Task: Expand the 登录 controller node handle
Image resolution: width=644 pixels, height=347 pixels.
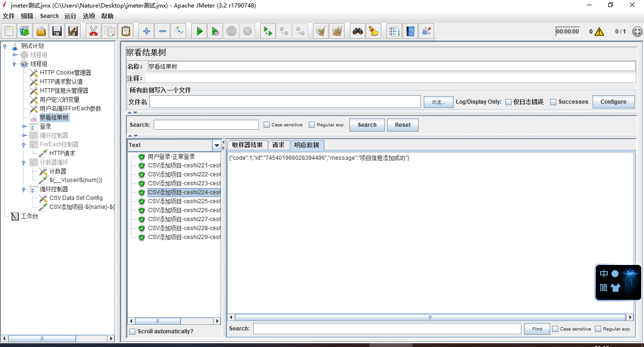Action: coord(24,127)
